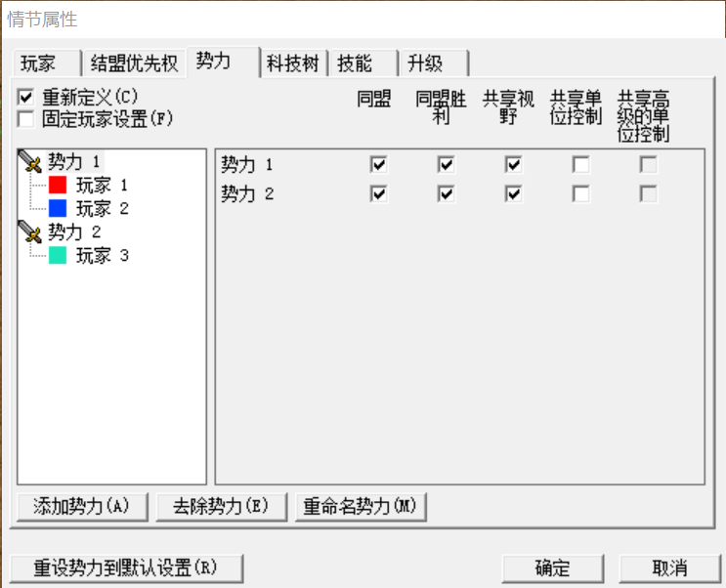Image resolution: width=726 pixels, height=588 pixels.
Task: Uncheck 同盟 for 势力 1 row
Action: (x=379, y=165)
